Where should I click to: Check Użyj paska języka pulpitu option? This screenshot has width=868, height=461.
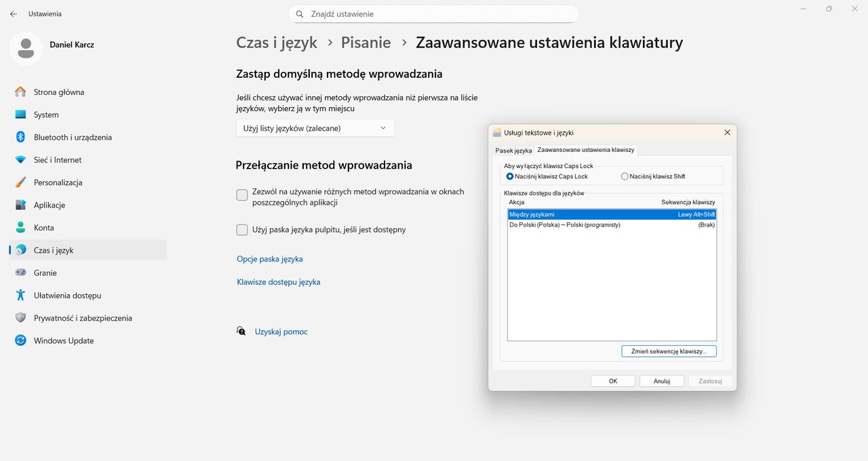coord(241,230)
